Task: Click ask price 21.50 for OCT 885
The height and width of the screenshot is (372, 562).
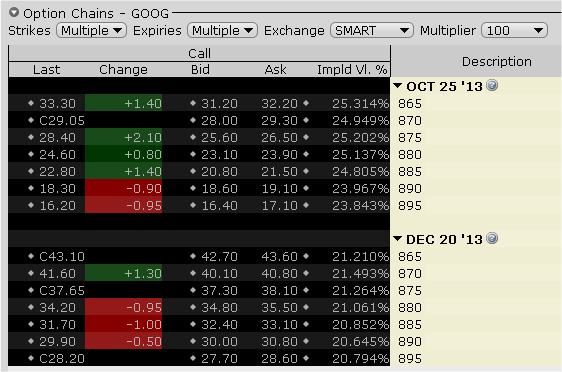Action: pyautogui.click(x=279, y=172)
